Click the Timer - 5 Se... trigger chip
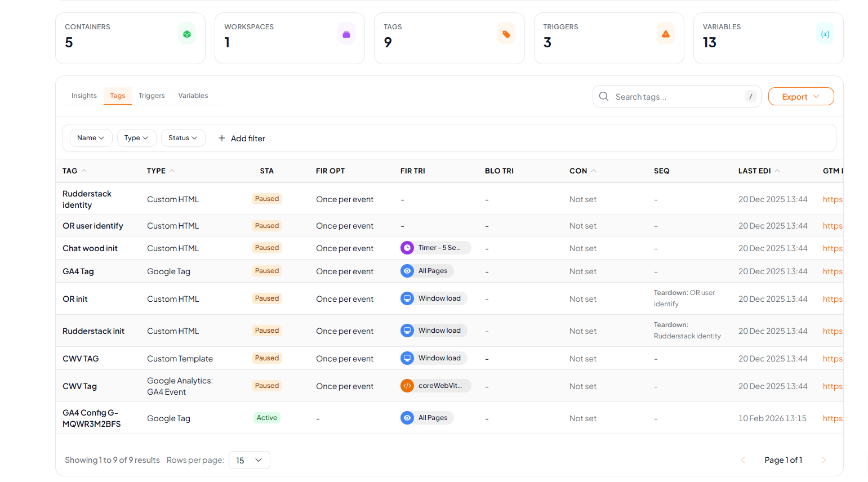Viewport: 868px width, 482px height. point(435,248)
